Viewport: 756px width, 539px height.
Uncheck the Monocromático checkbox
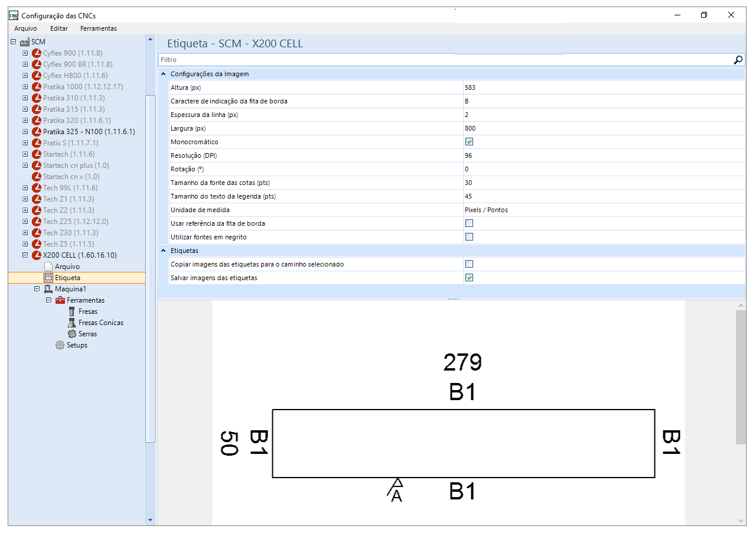(x=470, y=142)
